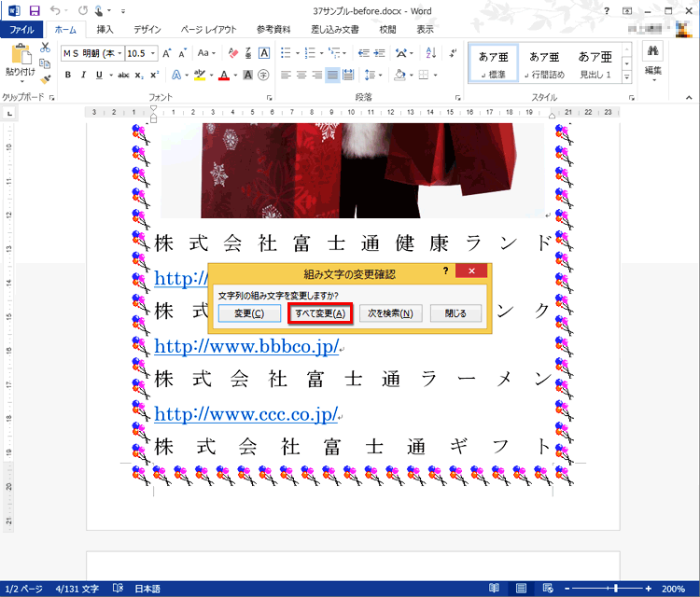Decrease paragraph indent
Viewport: 700px width, 597px height.
(x=364, y=53)
